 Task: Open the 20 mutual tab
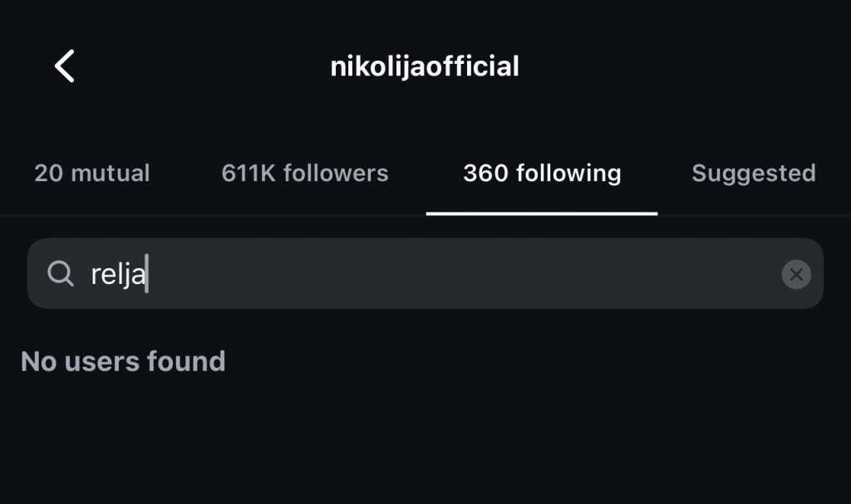pos(92,173)
